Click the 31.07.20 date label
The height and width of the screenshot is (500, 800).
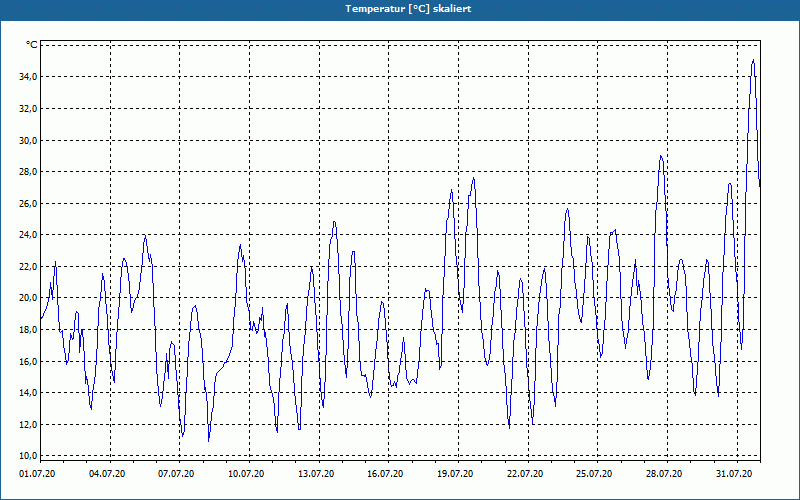pyautogui.click(x=734, y=474)
